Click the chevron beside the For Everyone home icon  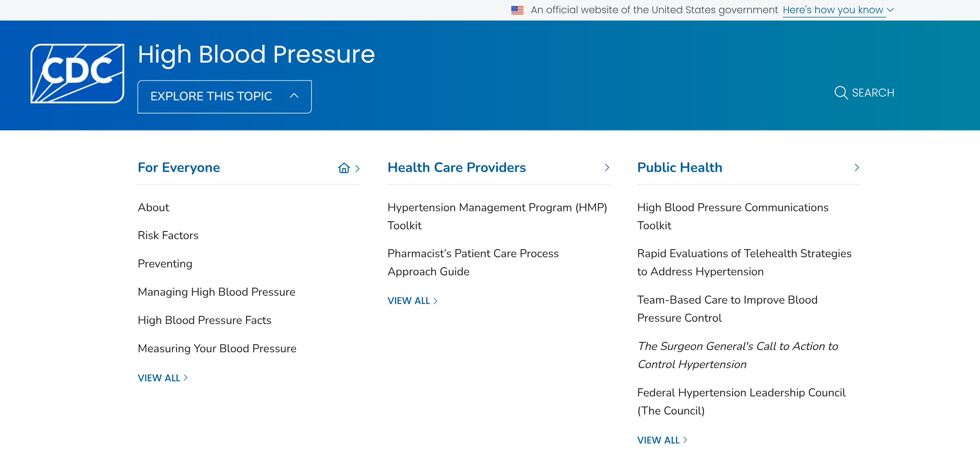tap(357, 168)
